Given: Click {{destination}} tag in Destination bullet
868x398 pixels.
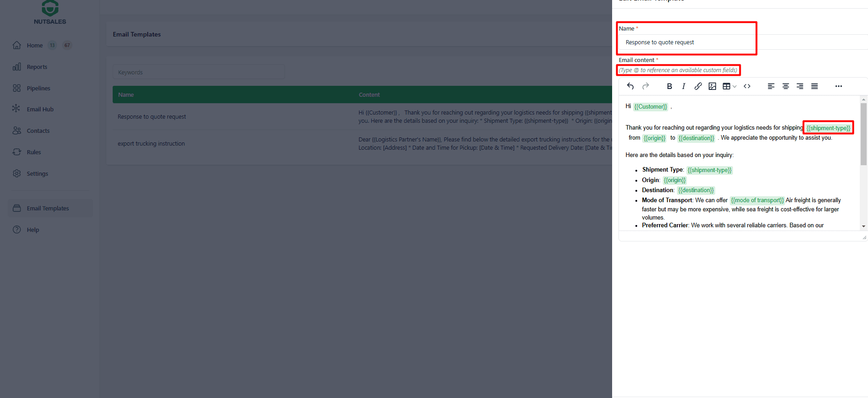Looking at the screenshot, I should 696,190.
